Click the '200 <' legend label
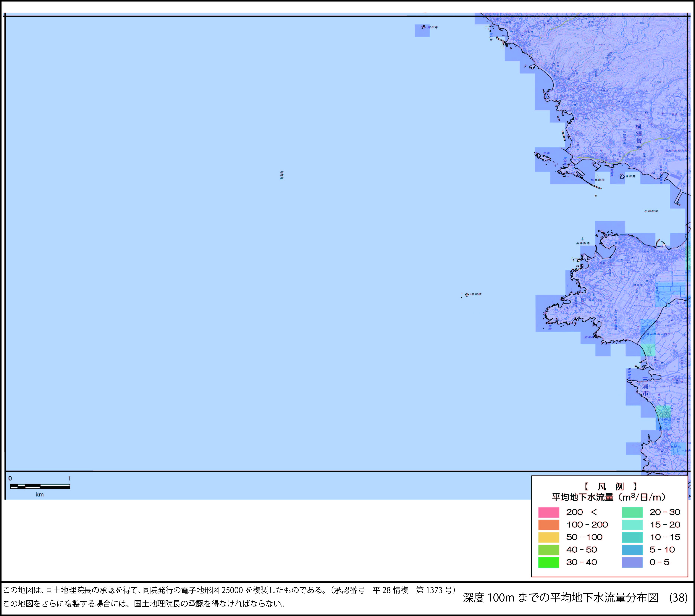The height and width of the screenshot is (616, 695). coord(581,512)
